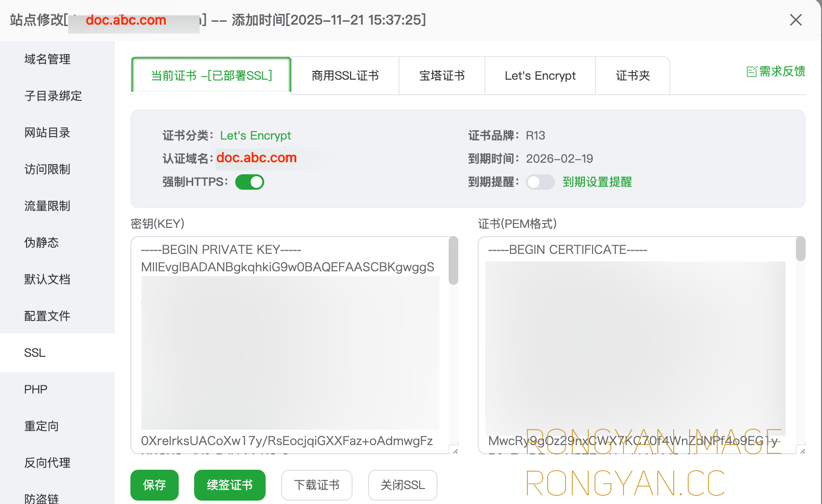
Task: Click the BEGIN CERTIFICATE line
Action: coord(567,250)
